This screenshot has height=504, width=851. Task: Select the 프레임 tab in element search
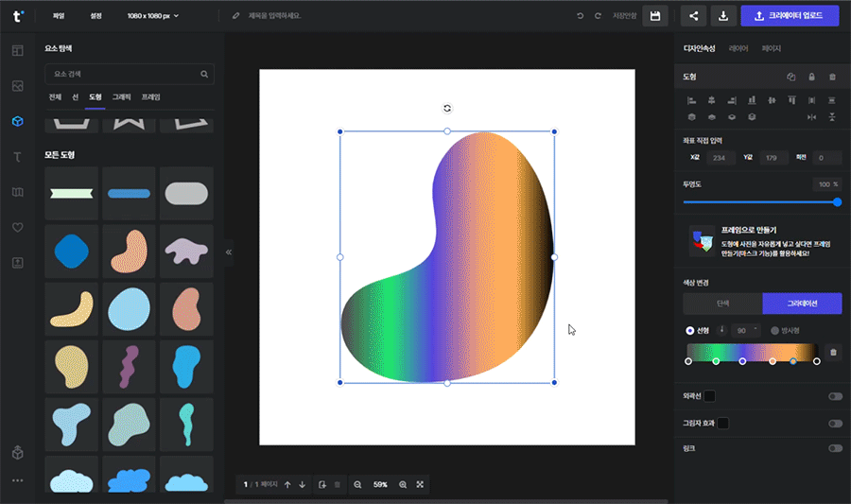click(150, 97)
